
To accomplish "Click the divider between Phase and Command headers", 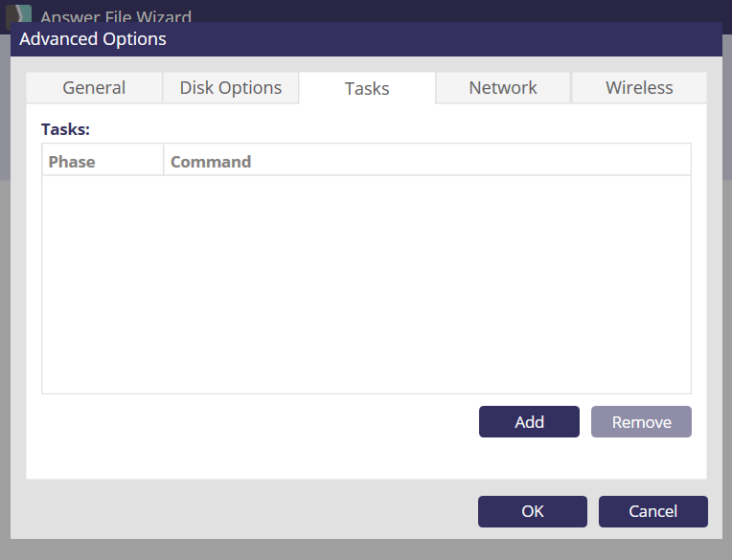I will (x=164, y=161).
